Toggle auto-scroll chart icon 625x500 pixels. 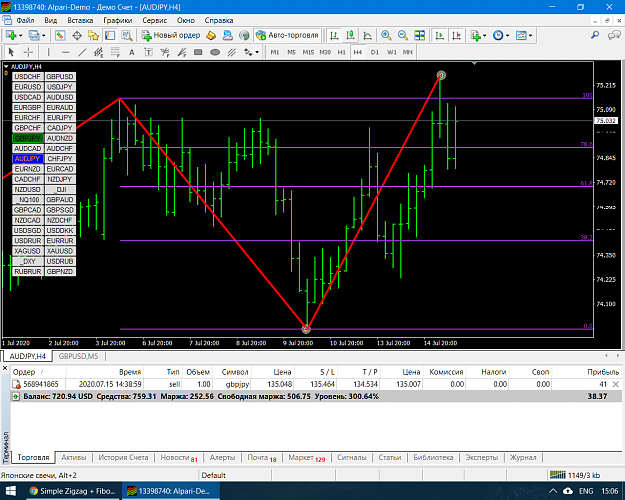(440, 35)
